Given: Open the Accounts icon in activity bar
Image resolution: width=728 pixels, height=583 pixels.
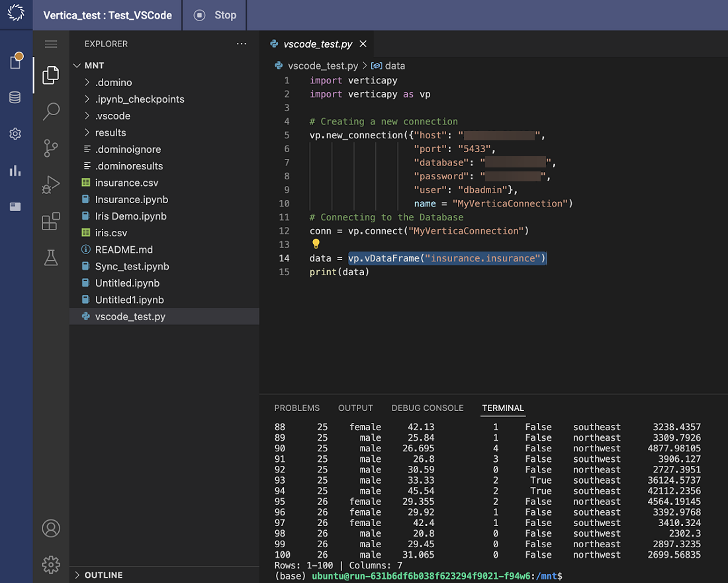Looking at the screenshot, I should pyautogui.click(x=51, y=528).
